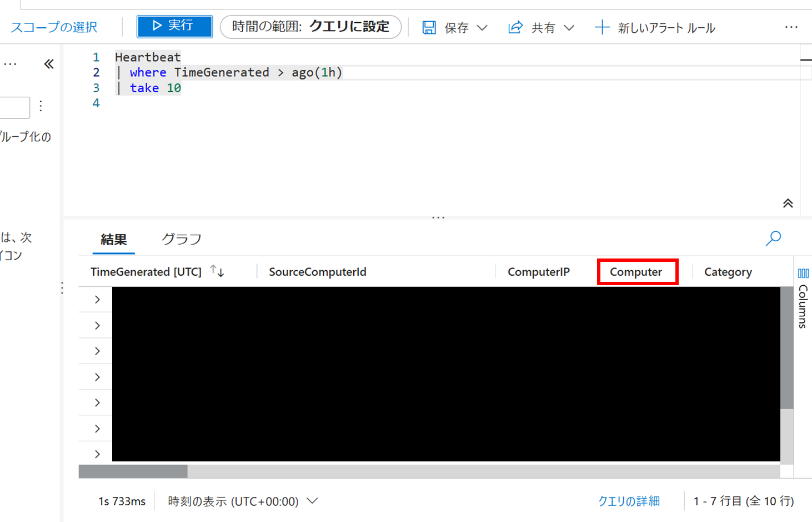
Task: Click the 保存 floppy disk icon
Action: click(x=429, y=27)
